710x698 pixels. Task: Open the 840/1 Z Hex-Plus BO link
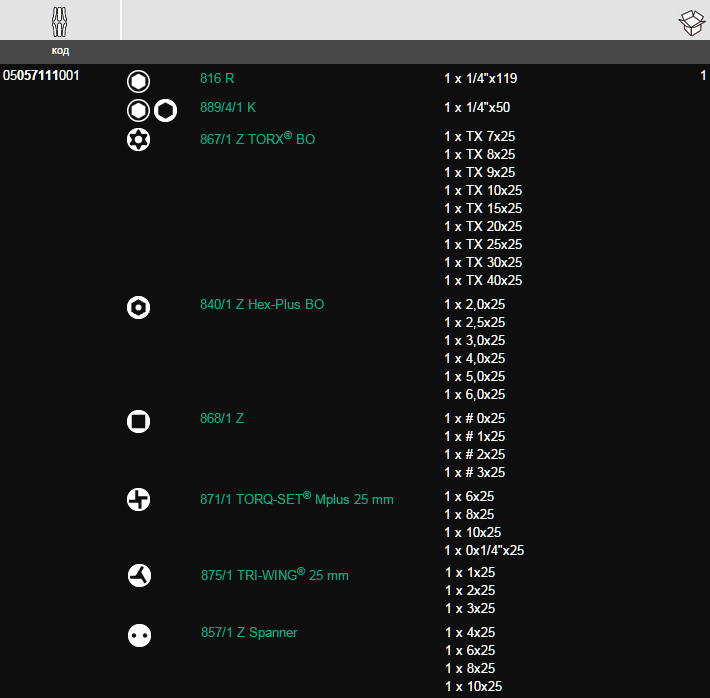point(262,304)
